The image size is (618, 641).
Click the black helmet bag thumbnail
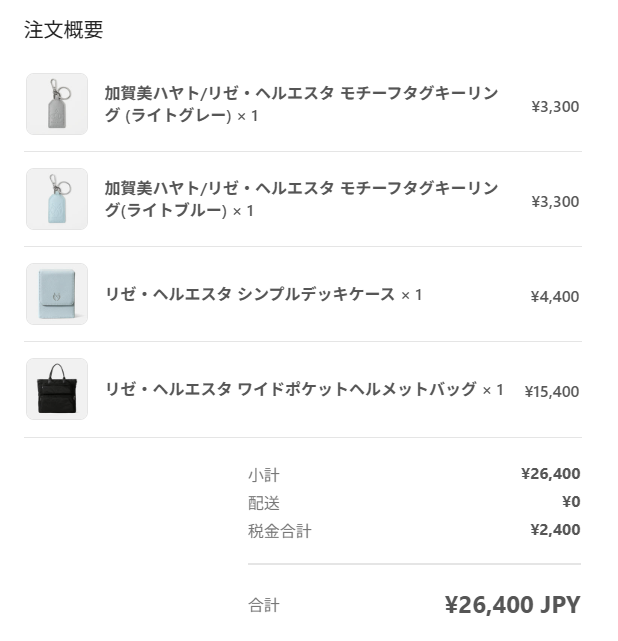pyautogui.click(x=57, y=389)
